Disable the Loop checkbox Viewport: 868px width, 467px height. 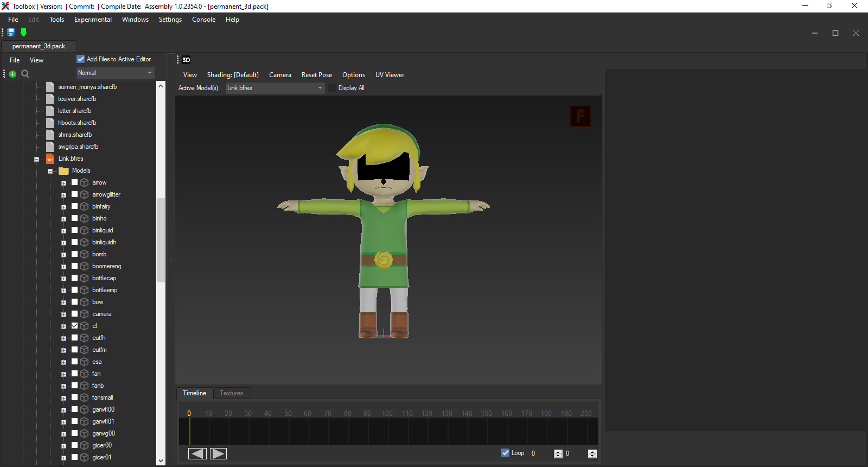point(505,453)
